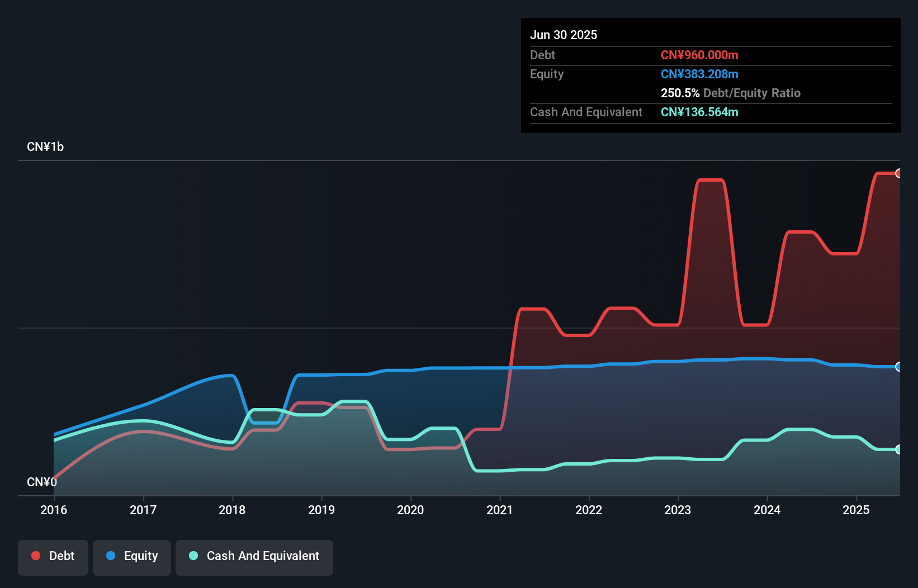The width and height of the screenshot is (918, 588).
Task: Toggle the Cash And Equivalent legend button
Action: tap(254, 557)
